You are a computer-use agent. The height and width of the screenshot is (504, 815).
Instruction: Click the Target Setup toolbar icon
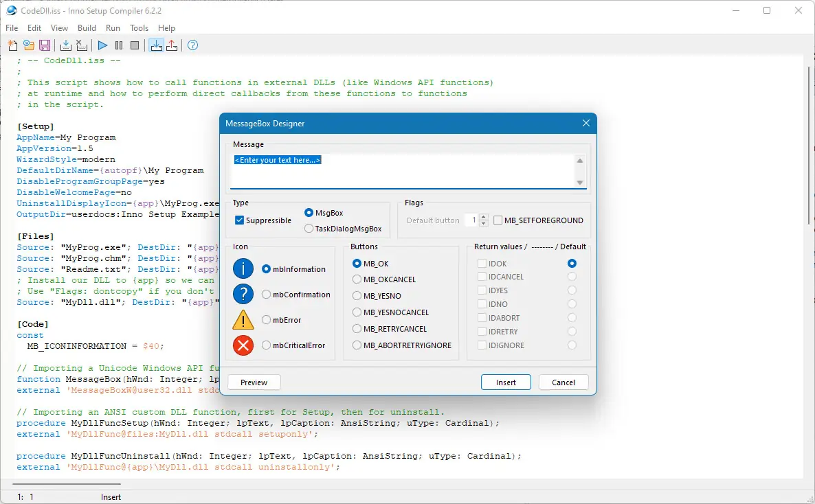[156, 45]
